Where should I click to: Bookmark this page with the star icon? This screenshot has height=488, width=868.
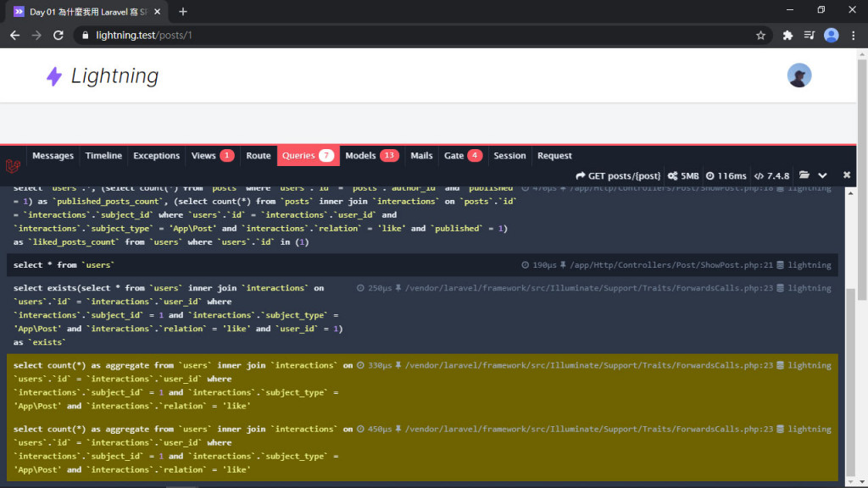[x=760, y=36]
